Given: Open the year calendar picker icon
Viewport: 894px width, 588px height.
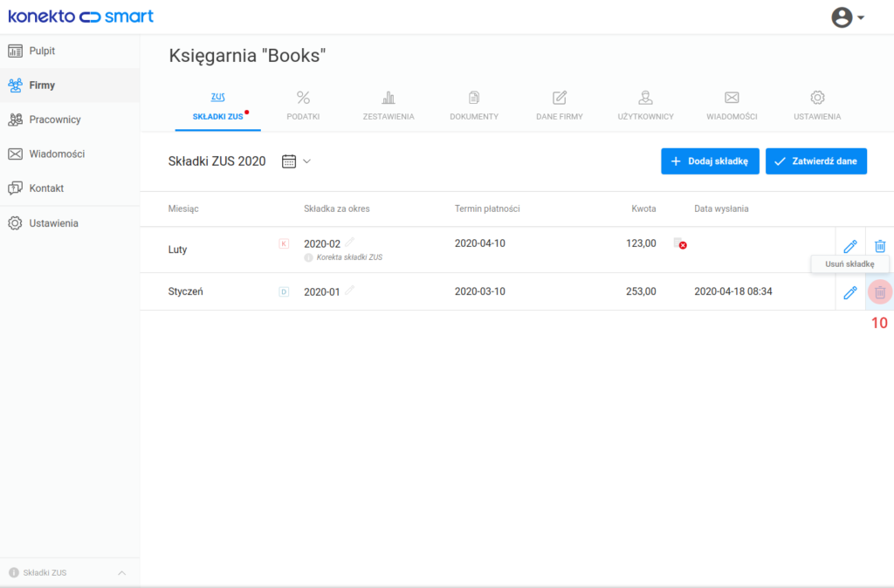Looking at the screenshot, I should point(289,161).
